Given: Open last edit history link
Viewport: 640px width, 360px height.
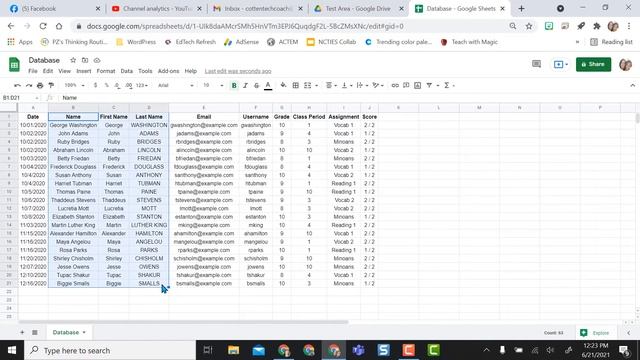Looking at the screenshot, I should (238, 71).
